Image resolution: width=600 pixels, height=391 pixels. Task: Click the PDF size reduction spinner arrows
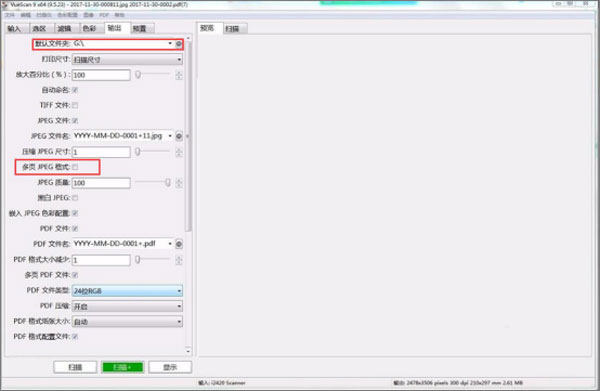point(179,260)
